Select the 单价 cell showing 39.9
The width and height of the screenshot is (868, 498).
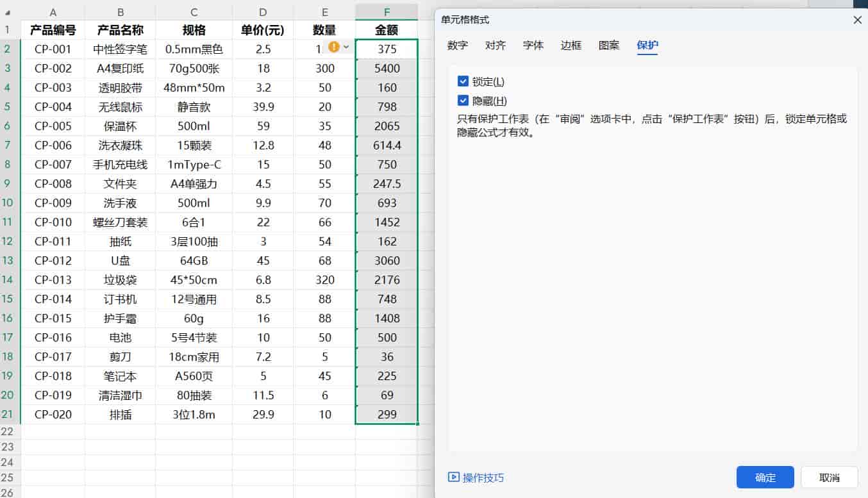(263, 106)
